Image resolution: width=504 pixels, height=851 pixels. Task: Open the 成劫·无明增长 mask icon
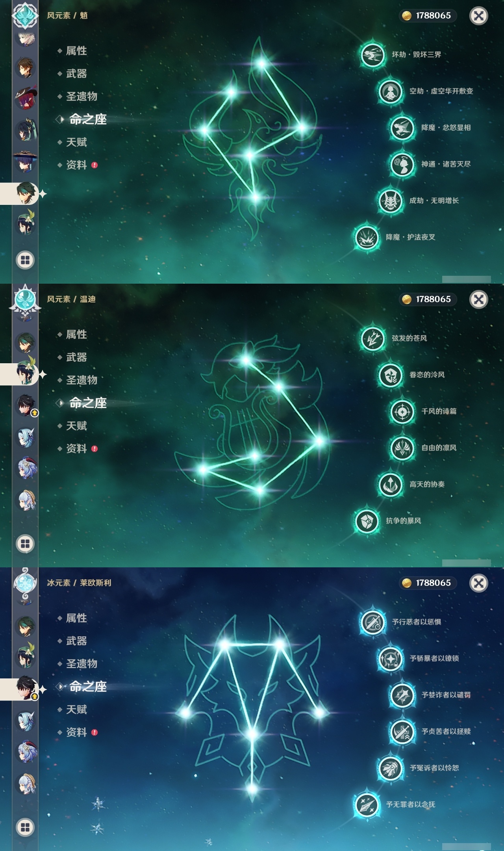(x=390, y=201)
